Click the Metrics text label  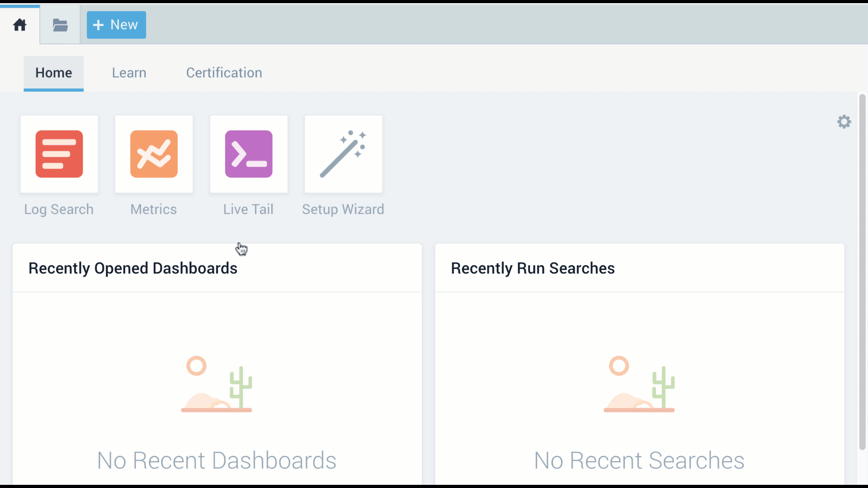[x=154, y=209]
